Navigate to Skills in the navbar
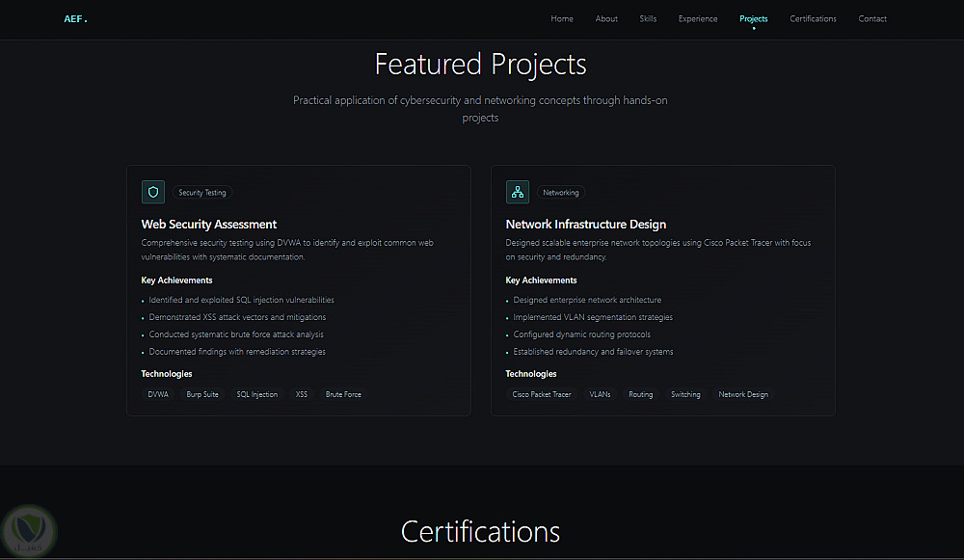The height and width of the screenshot is (560, 964). point(648,18)
